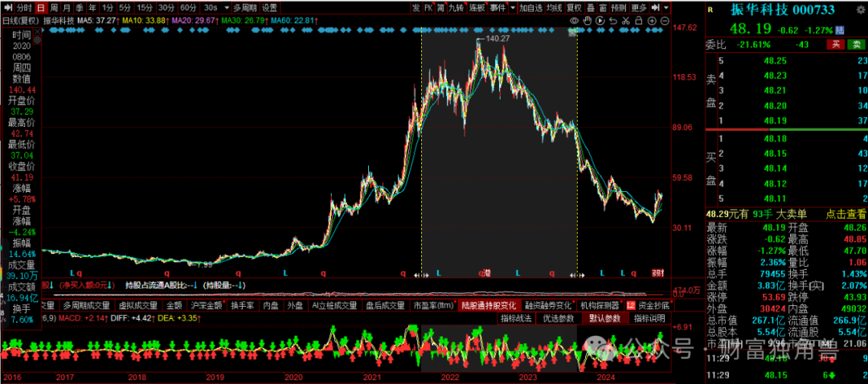Toggle the padlock lock icon
Screen dimensions: 868x384
pyautogui.click(x=637, y=20)
